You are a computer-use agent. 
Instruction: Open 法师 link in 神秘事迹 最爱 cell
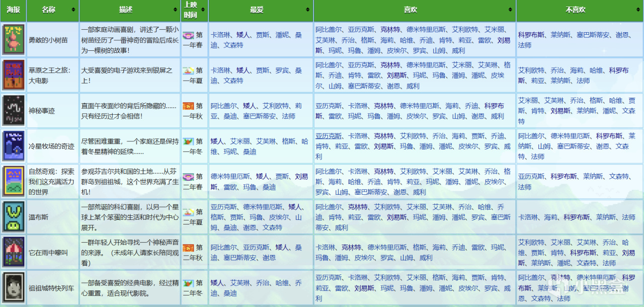click(289, 116)
